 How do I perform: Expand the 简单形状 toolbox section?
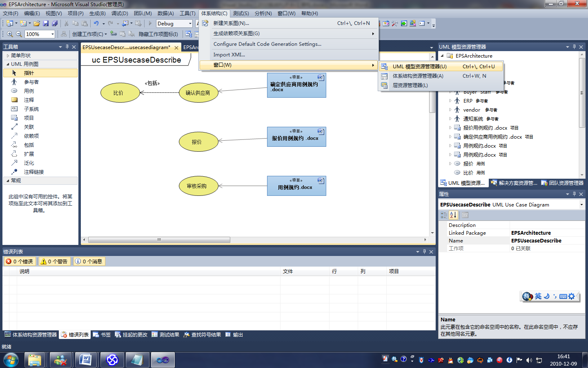[8, 55]
